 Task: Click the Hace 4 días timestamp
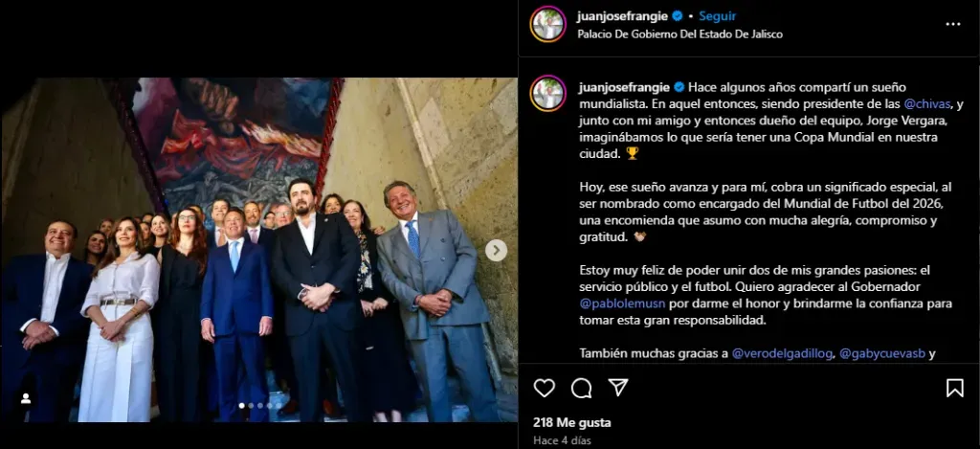point(561,440)
